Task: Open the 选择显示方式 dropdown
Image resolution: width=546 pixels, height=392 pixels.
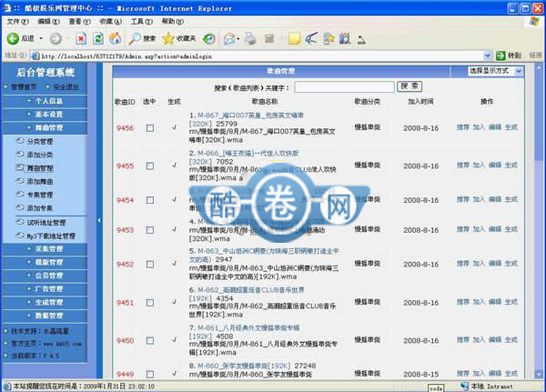Action: click(x=495, y=71)
